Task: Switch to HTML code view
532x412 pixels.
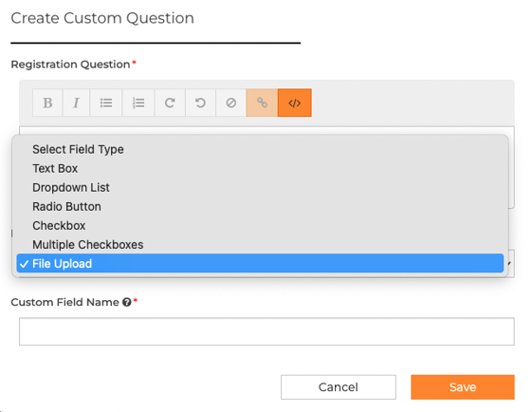Action: point(295,103)
